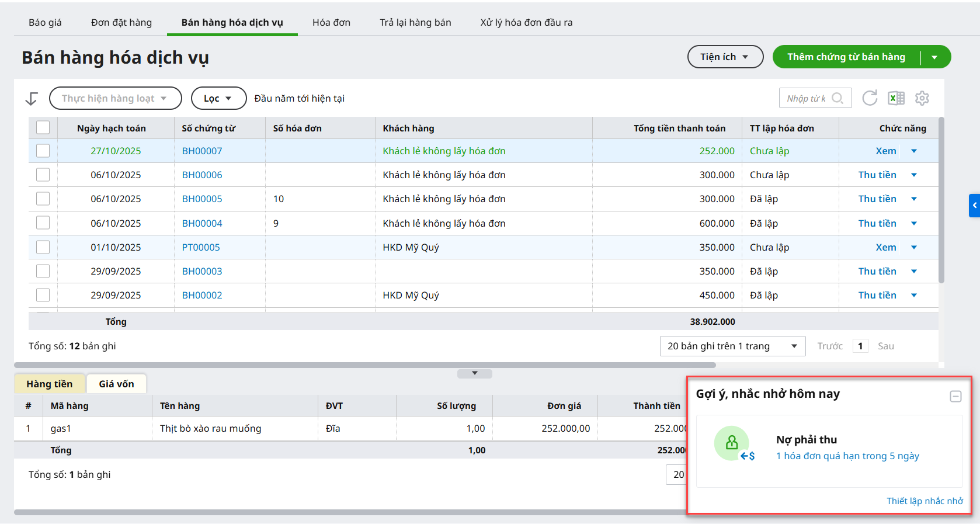Open the records per page combo box
The width and height of the screenshot is (980, 524).
click(732, 346)
